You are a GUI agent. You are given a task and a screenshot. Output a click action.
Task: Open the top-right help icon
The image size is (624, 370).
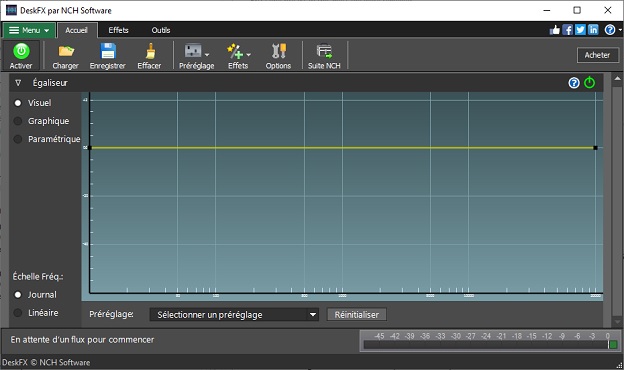click(x=610, y=30)
